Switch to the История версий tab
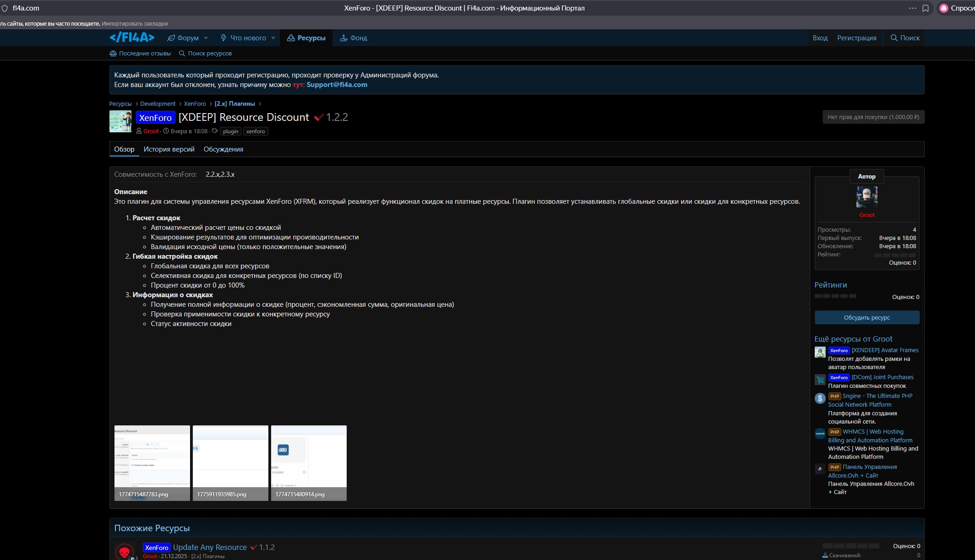Viewport: 975px width, 560px height. pyautogui.click(x=169, y=149)
